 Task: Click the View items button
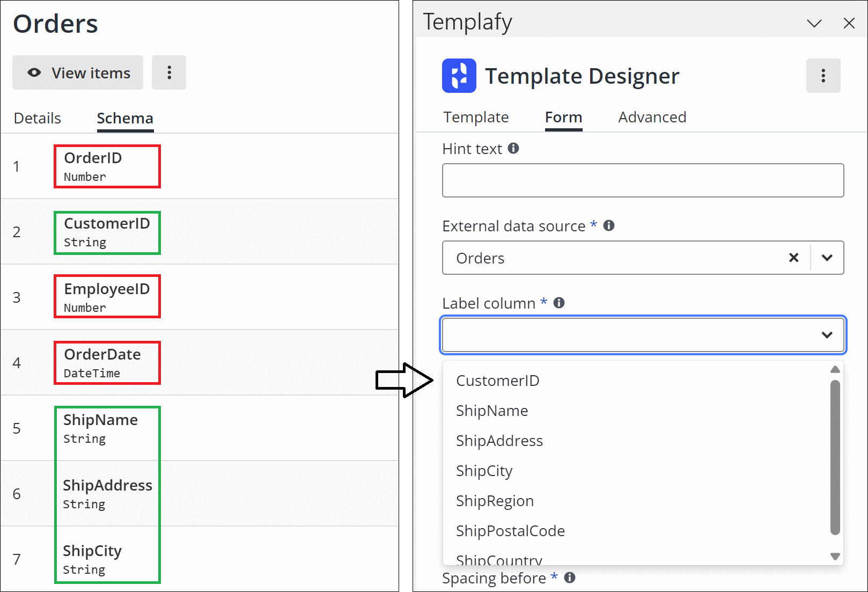[x=78, y=72]
